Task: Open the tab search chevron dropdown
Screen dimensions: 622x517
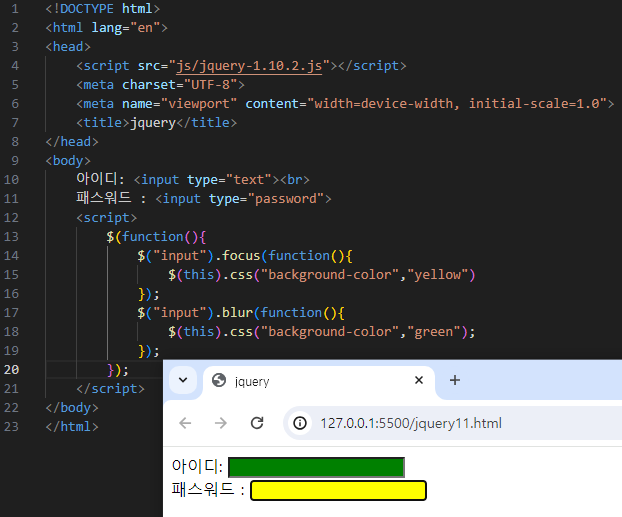Action: [183, 380]
